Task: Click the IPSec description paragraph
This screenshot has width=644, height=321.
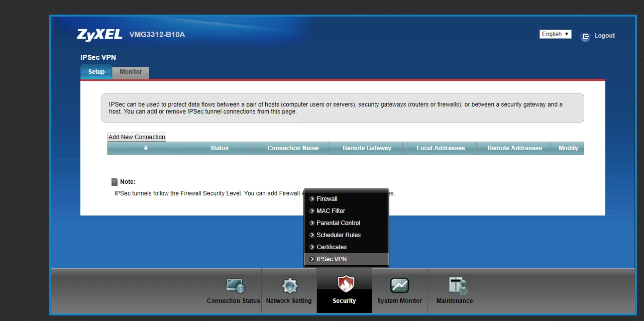Action: 336,108
